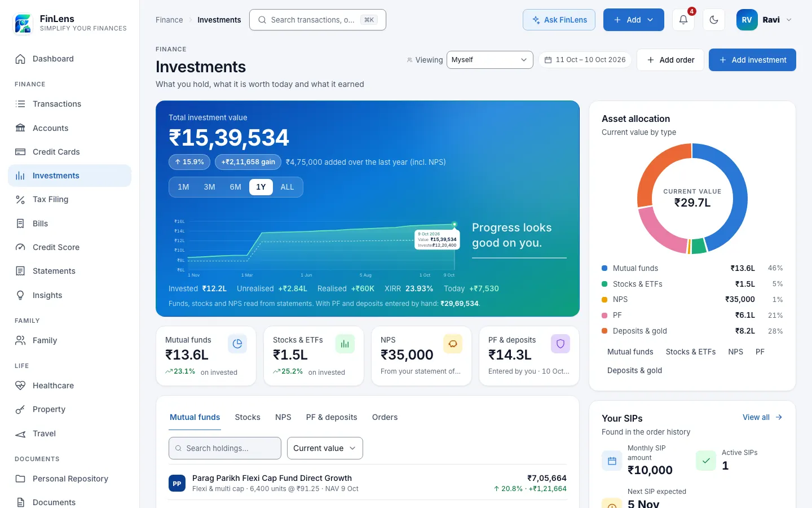812x508 pixels.
Task: Open the Viewing Myself dropdown
Action: (x=489, y=60)
